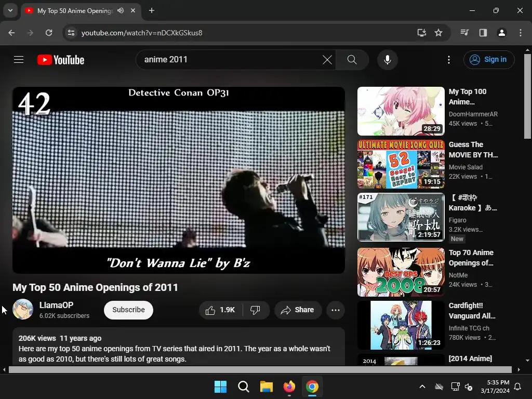Viewport: 532px width, 399px height.
Task: Open the Chrome three-dot menu
Action: pyautogui.click(x=521, y=33)
